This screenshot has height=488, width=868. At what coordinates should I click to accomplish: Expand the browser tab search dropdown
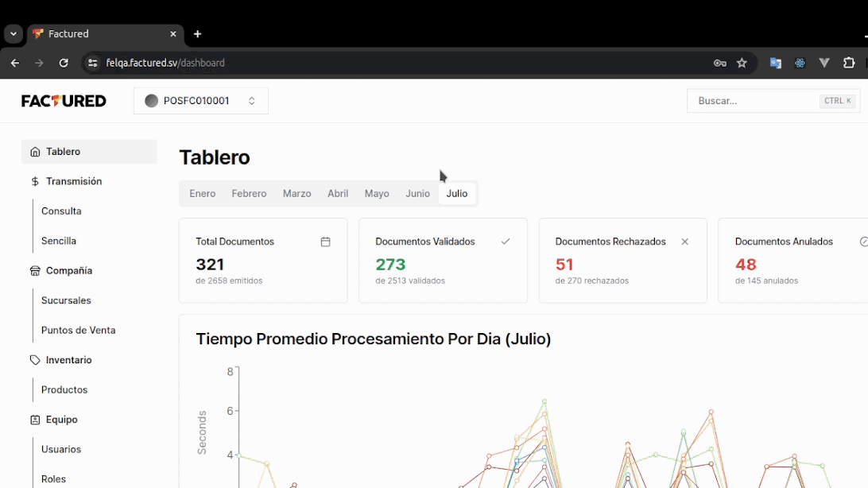(14, 34)
